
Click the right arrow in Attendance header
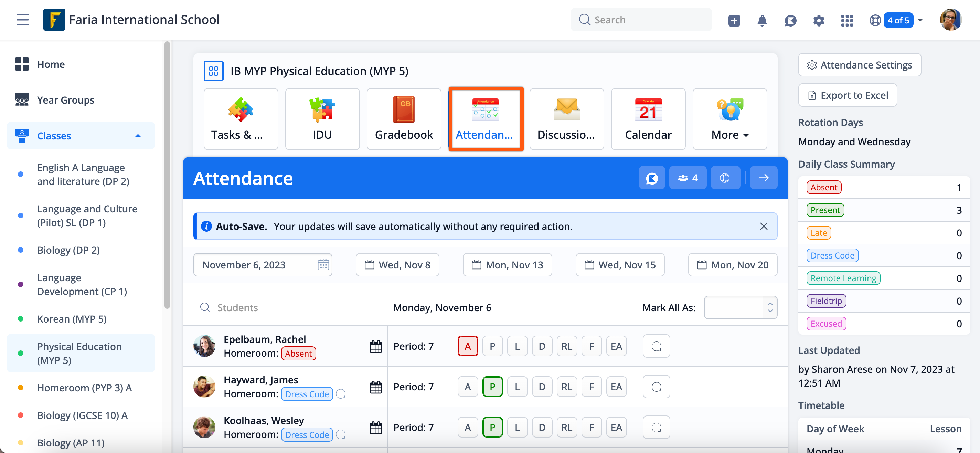[764, 178]
